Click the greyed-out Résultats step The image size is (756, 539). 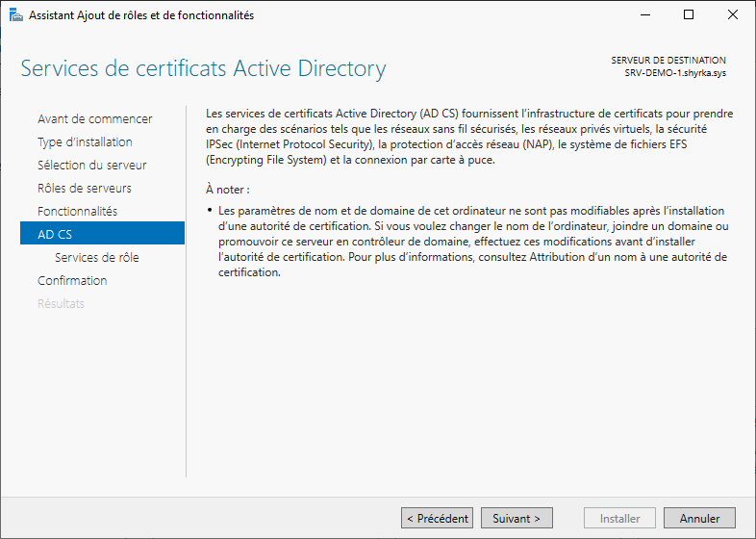point(61,304)
